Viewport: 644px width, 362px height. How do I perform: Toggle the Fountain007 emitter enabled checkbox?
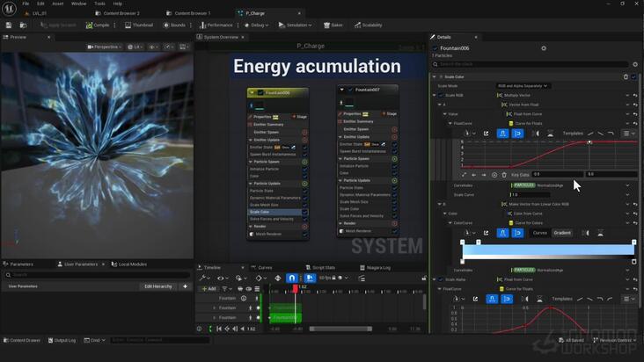coord(350,90)
